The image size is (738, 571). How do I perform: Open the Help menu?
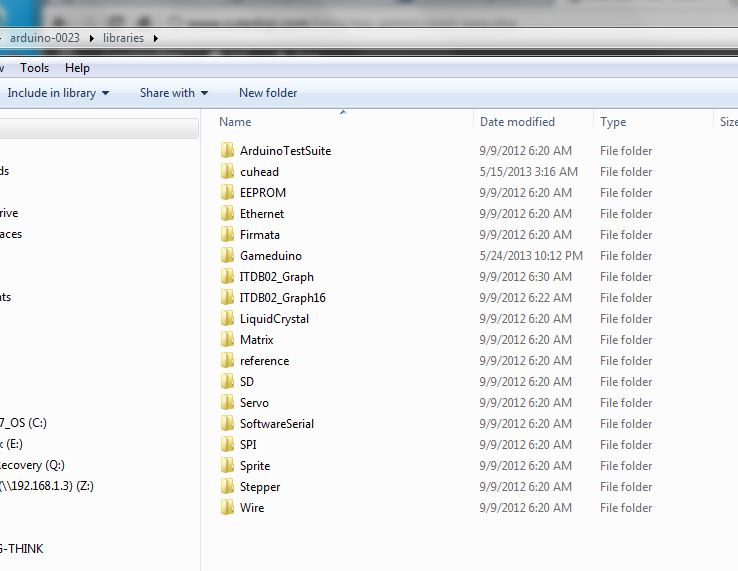(x=77, y=68)
